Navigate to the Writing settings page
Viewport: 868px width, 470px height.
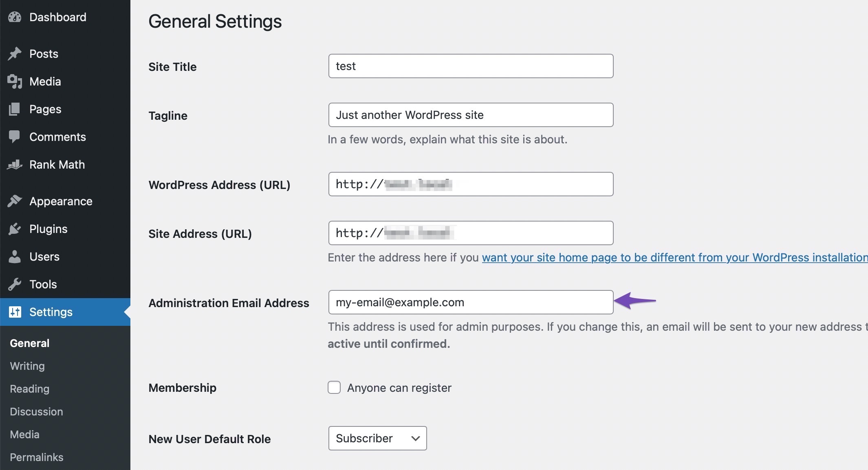coord(26,365)
